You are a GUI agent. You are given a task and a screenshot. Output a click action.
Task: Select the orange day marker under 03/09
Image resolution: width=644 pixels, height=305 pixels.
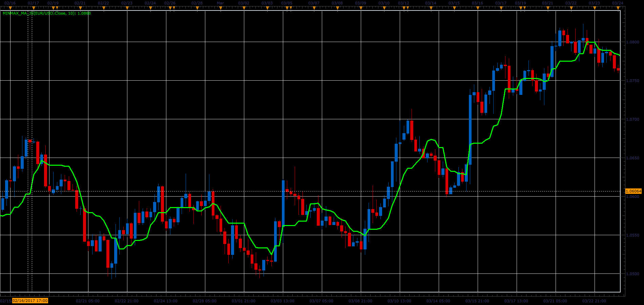[x=361, y=8]
